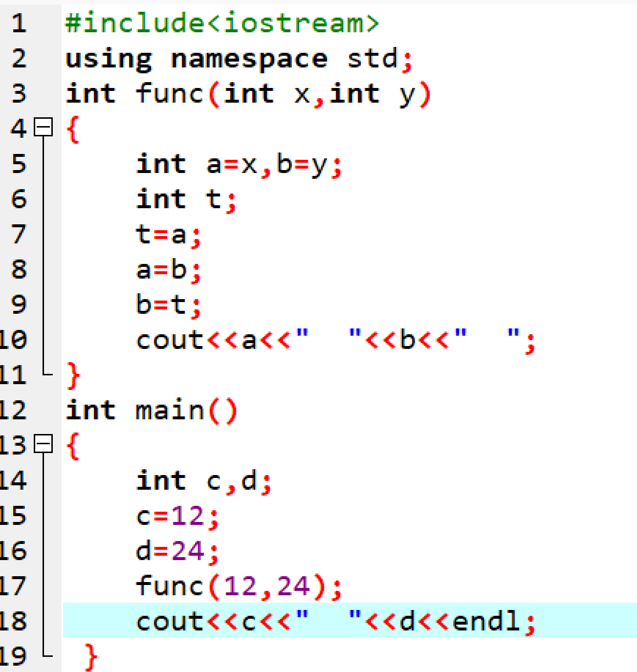Click the 'int t;' declaration line
The image size is (637, 672).
(186, 199)
